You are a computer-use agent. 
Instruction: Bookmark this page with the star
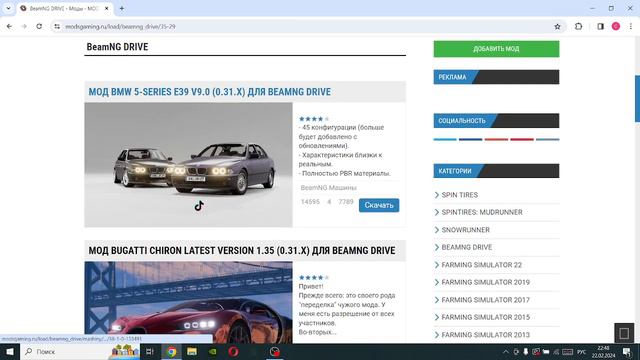pos(557,27)
